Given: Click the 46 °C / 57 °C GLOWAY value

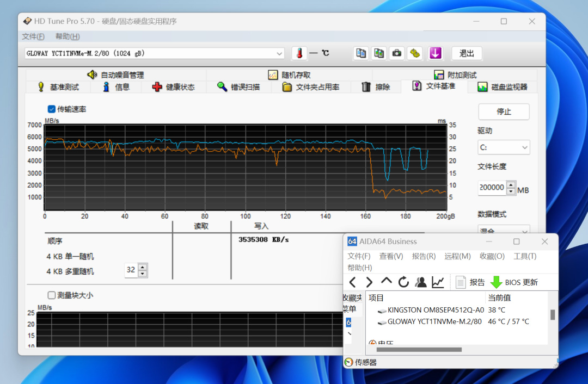Looking at the screenshot, I should point(509,322).
